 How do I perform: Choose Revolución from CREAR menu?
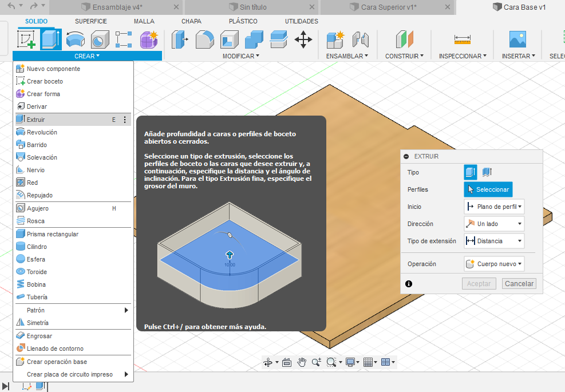point(73,132)
